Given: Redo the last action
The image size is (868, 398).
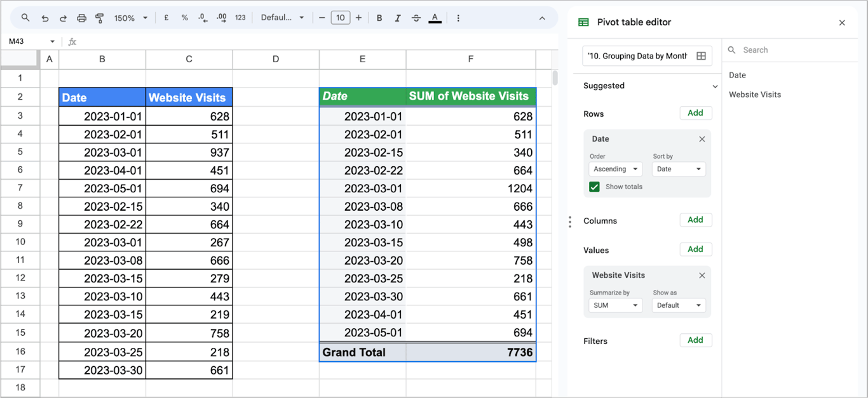Looking at the screenshot, I should pyautogui.click(x=63, y=18).
